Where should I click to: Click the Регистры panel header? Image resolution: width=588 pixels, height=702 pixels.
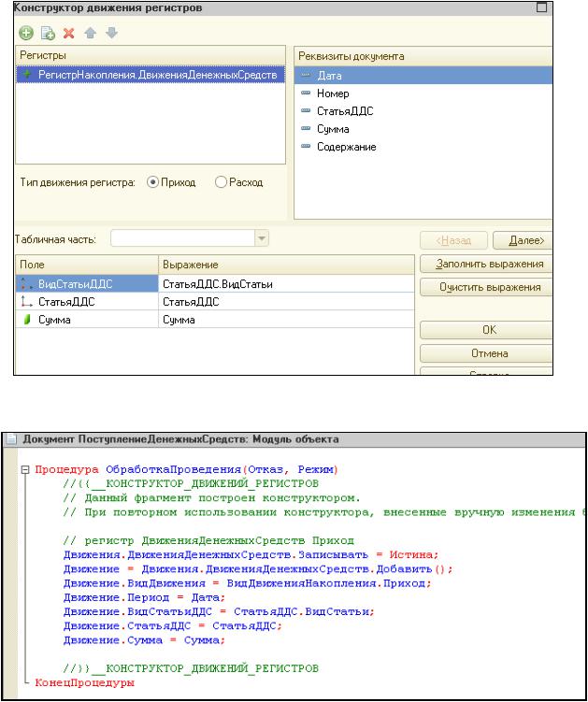pyautogui.click(x=151, y=55)
